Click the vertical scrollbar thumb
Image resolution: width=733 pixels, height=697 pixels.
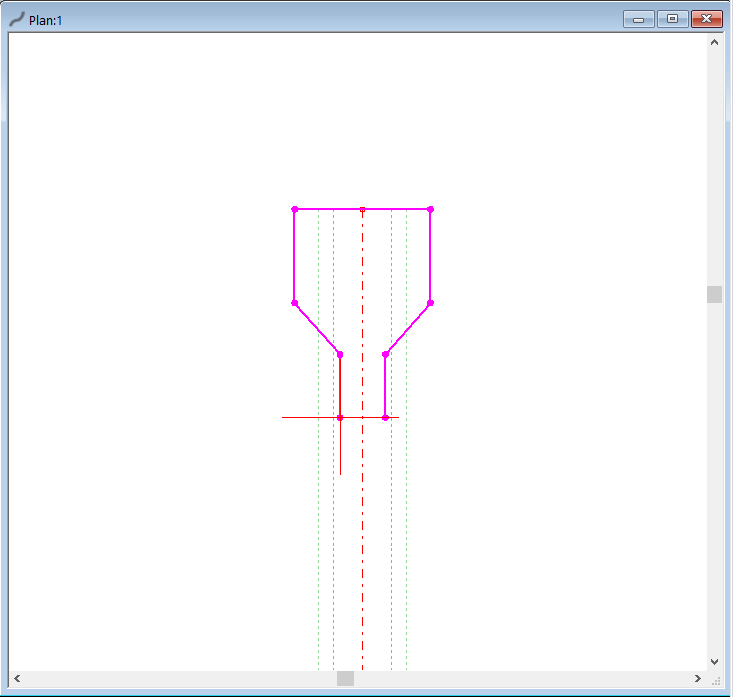714,295
